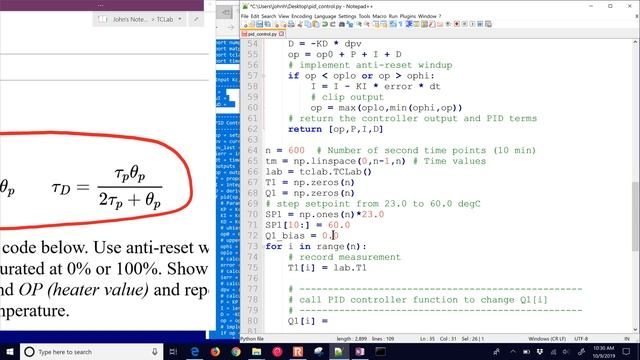The width and height of the screenshot is (640, 360).
Task: Place cursor on 'Q1_bias = 0.0' line
Action: [x=302, y=236]
